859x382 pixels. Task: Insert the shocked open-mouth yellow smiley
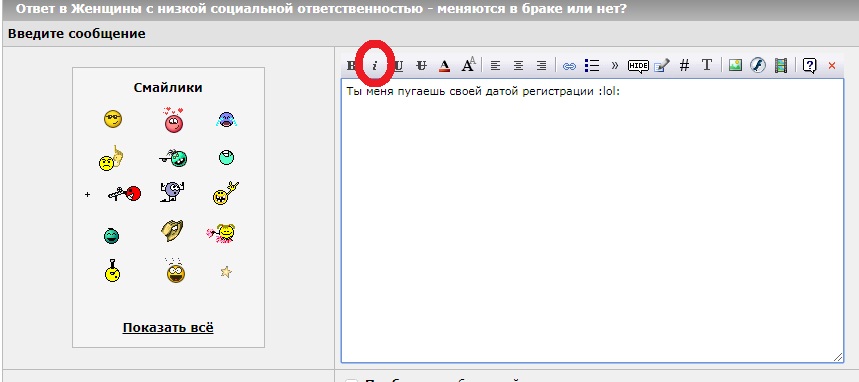176,270
